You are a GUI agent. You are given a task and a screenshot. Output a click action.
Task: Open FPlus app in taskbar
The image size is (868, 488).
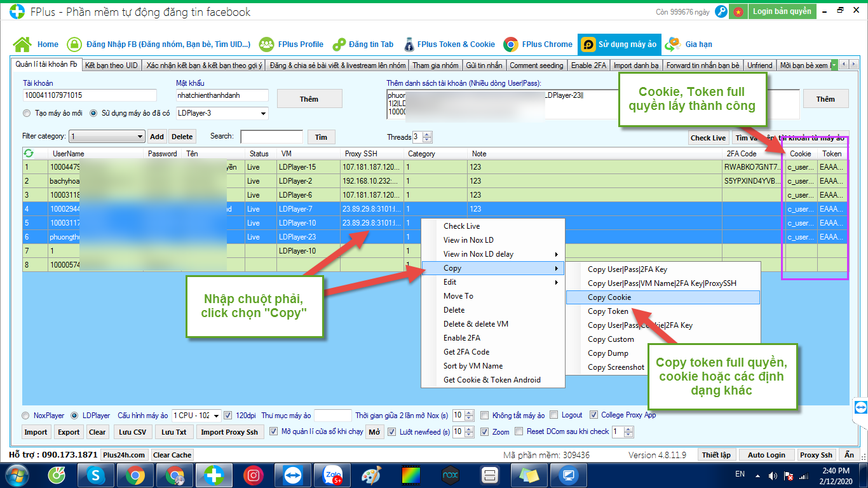[x=214, y=475]
